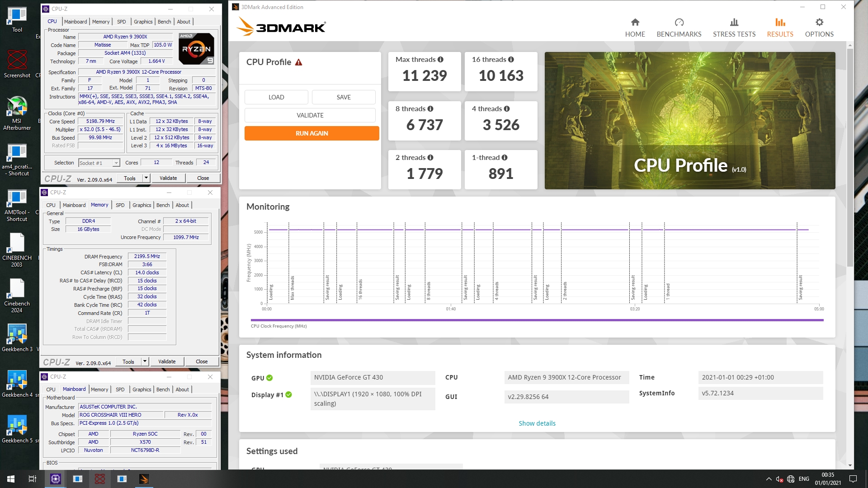Open About tab in Mainboard CPU-Z window

tap(182, 389)
